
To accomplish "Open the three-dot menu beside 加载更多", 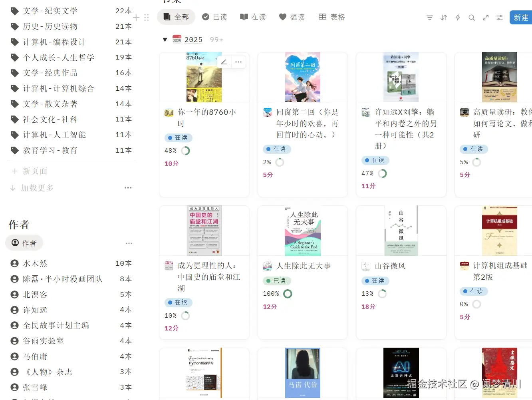I will point(128,188).
